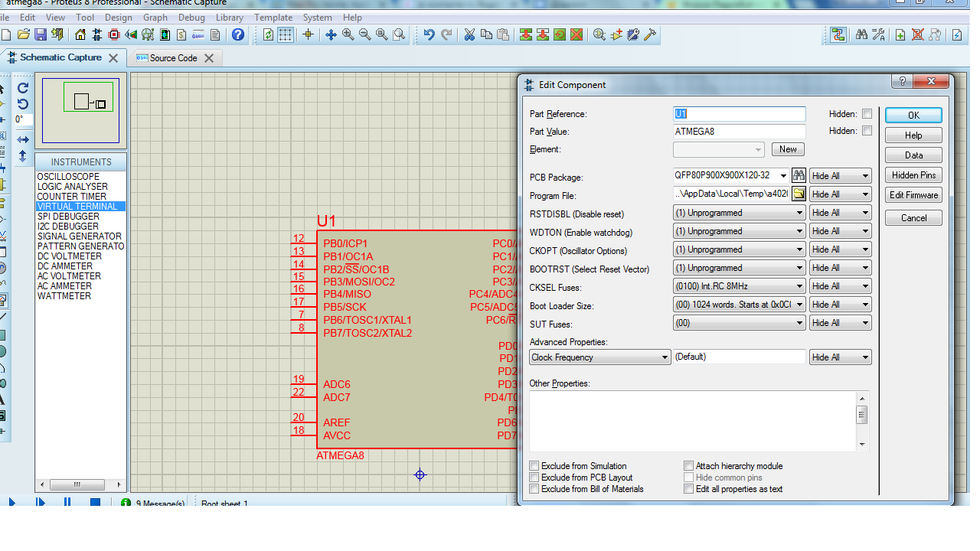Select OSCILLOSCOPE in the instruments list
Image resolution: width=980 pixels, height=551 pixels.
[68, 177]
